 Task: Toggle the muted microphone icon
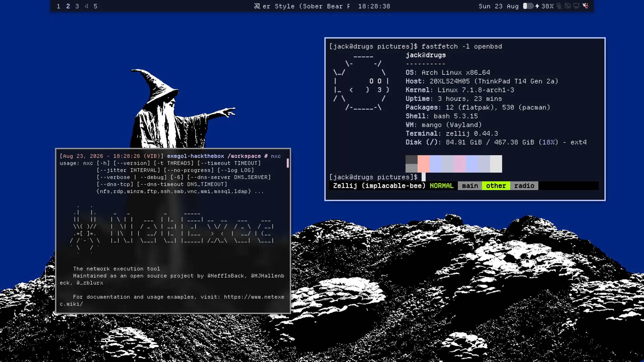point(559,6)
